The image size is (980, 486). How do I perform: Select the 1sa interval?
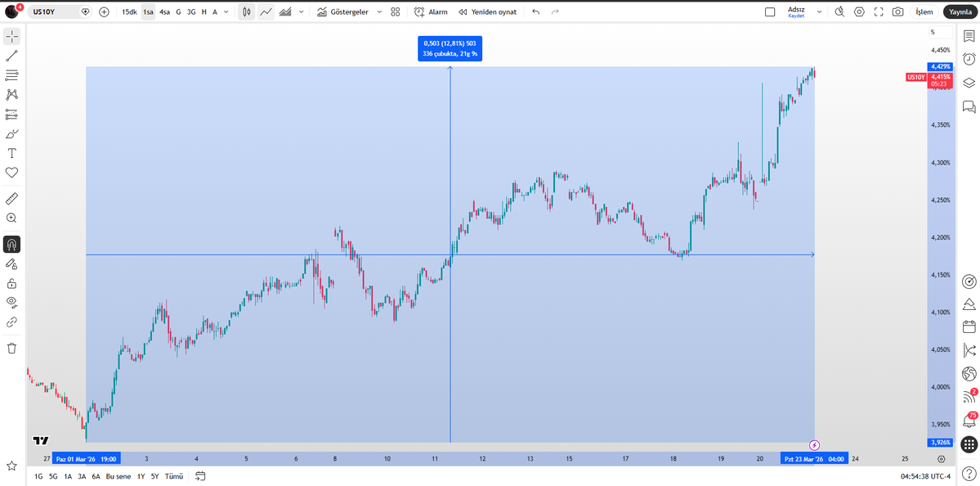(148, 12)
